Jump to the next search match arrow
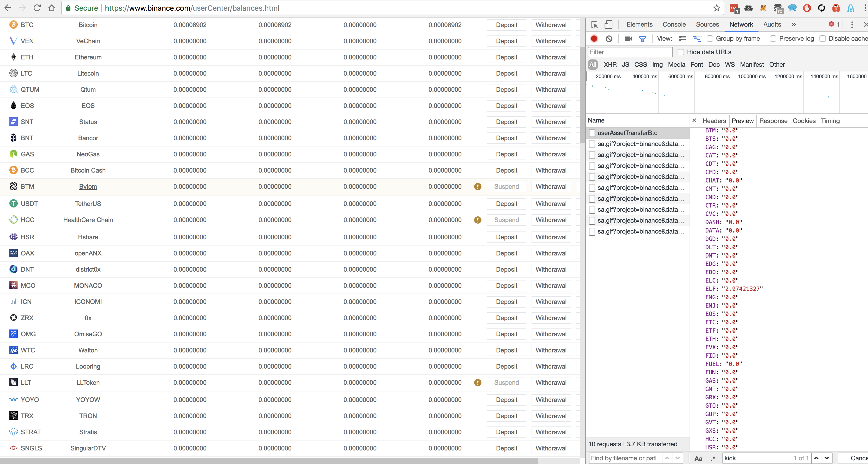This screenshot has width=868, height=464. click(x=827, y=458)
